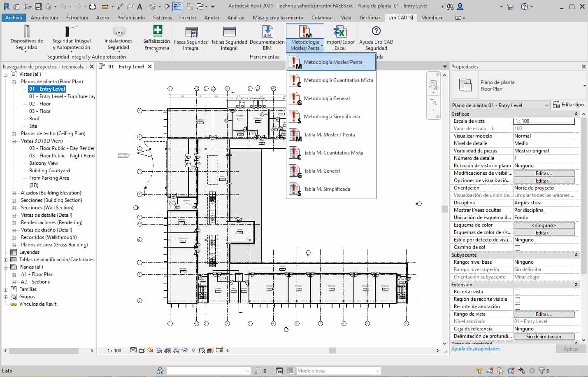This screenshot has height=377, width=588.
Task: Click Editar tipo button
Action: (568, 105)
